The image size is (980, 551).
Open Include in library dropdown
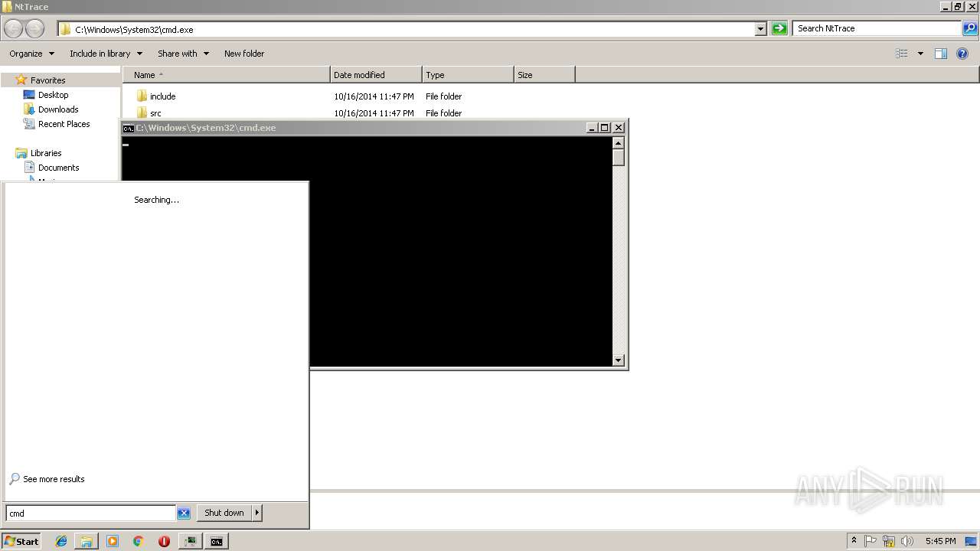[x=106, y=54]
